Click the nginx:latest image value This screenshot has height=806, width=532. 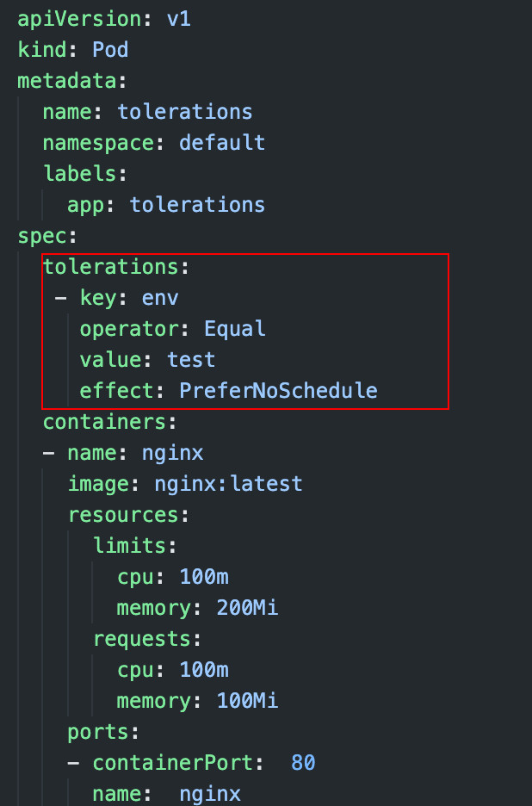[x=229, y=484]
